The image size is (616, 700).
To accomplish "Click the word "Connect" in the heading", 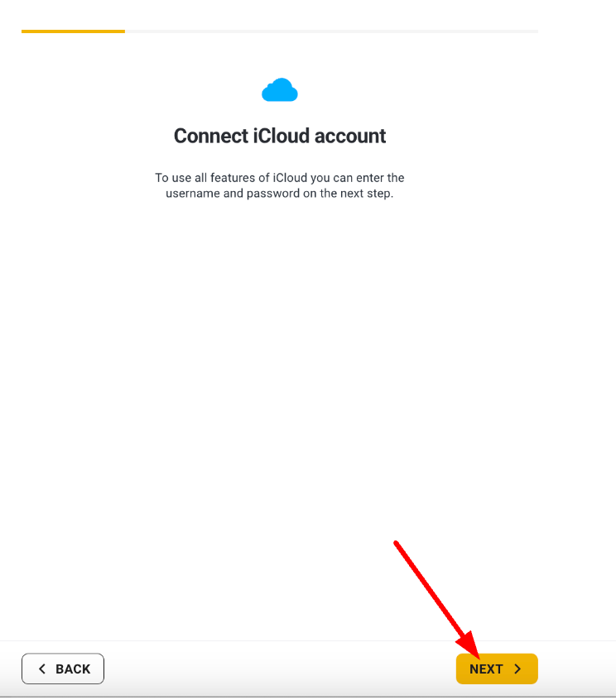I will [x=211, y=136].
